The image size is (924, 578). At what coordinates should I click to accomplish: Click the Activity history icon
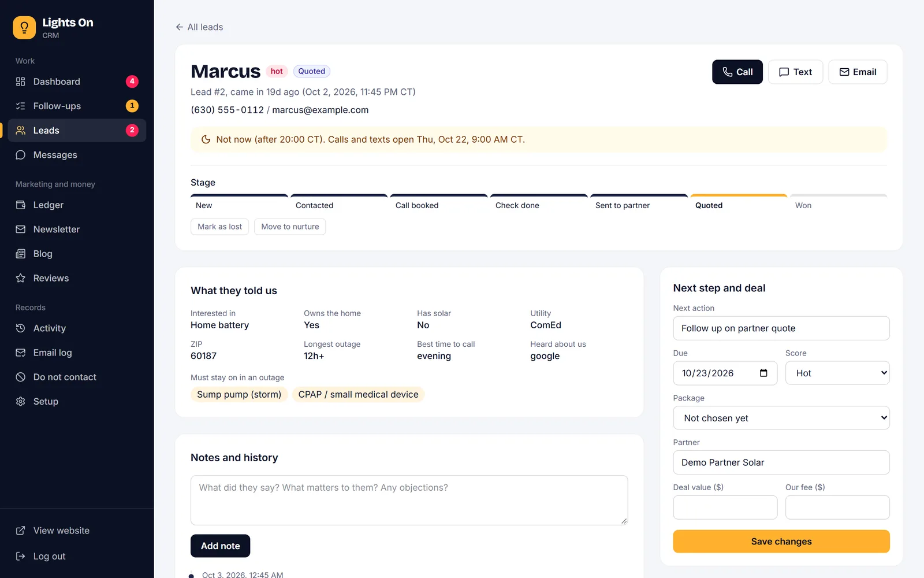21,328
